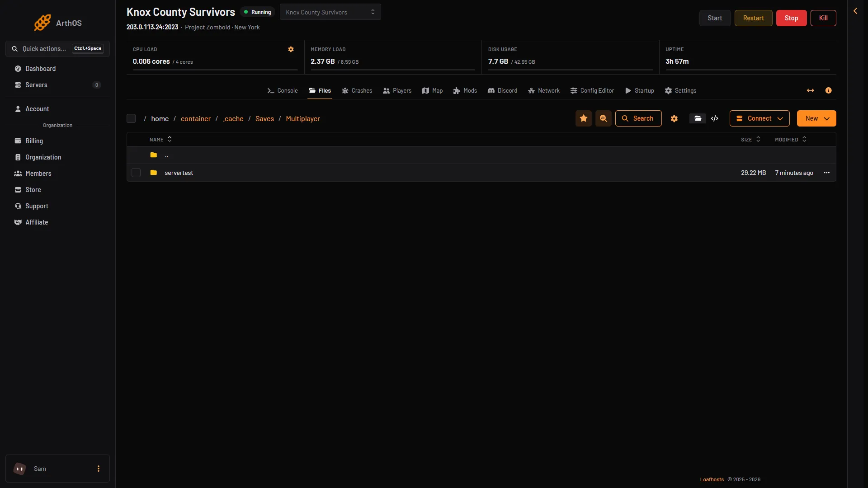Click the info circle icon
The width and height of the screenshot is (868, 488).
(828, 90)
